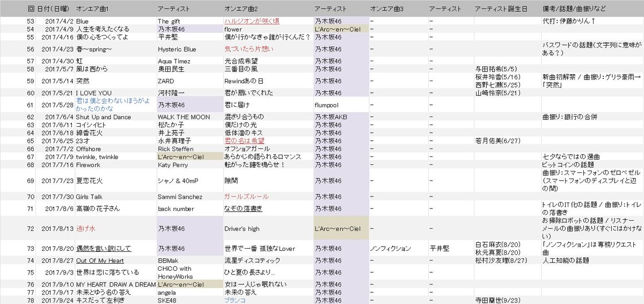Viewport: 644px width, 304px height.
Task: Click the '光合成希望' cell
Action: [241, 61]
